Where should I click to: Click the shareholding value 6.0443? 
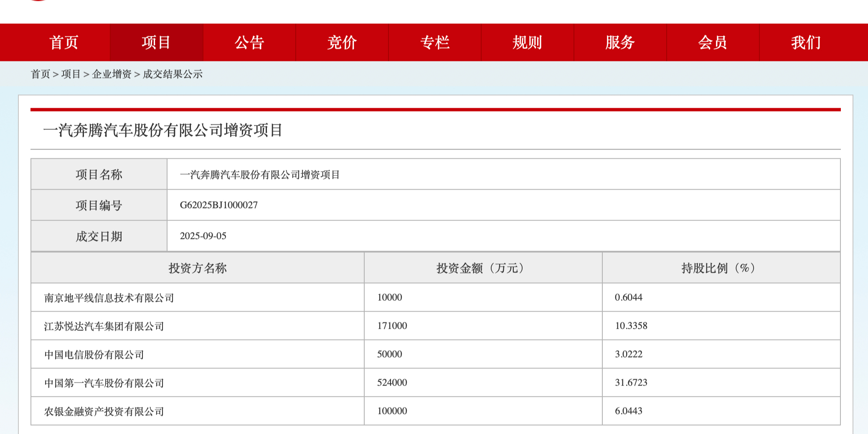pyautogui.click(x=629, y=411)
